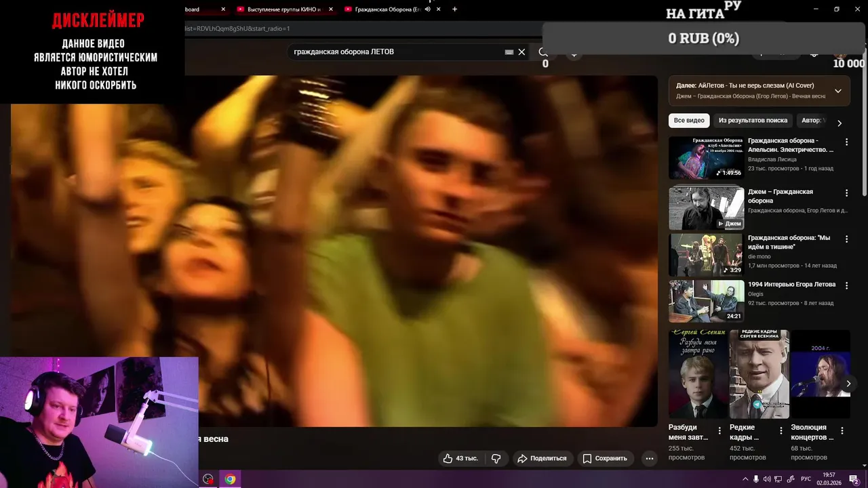Click the main video player frame

point(334,251)
